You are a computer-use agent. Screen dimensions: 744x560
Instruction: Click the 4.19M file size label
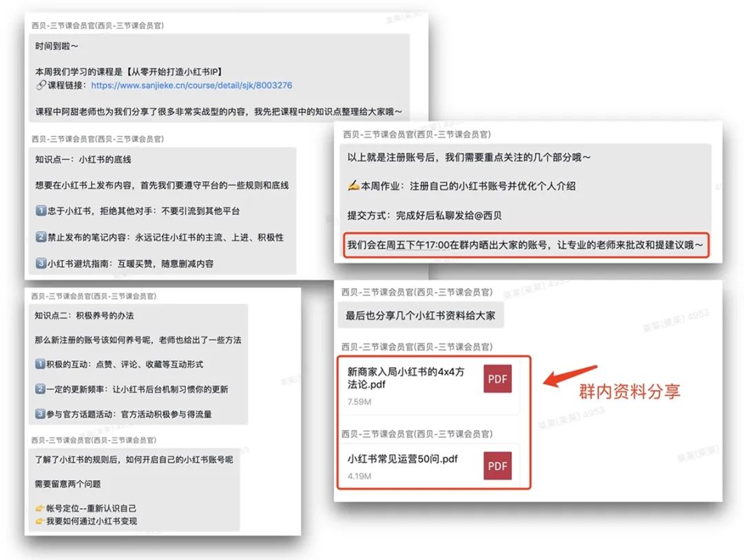[359, 476]
